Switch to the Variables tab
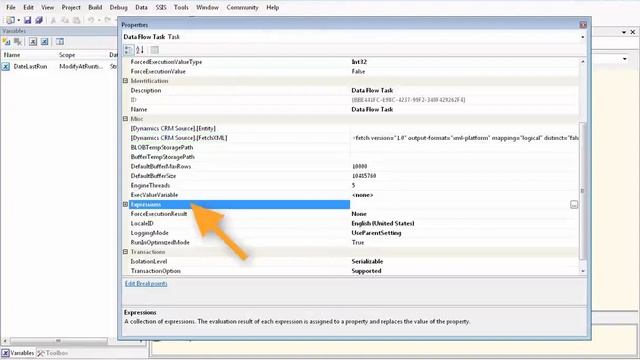 [x=18, y=353]
